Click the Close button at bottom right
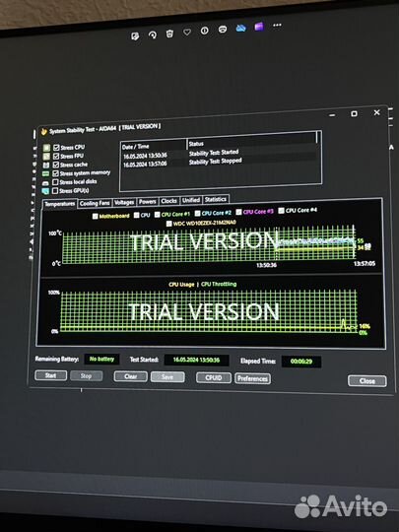 [367, 380]
